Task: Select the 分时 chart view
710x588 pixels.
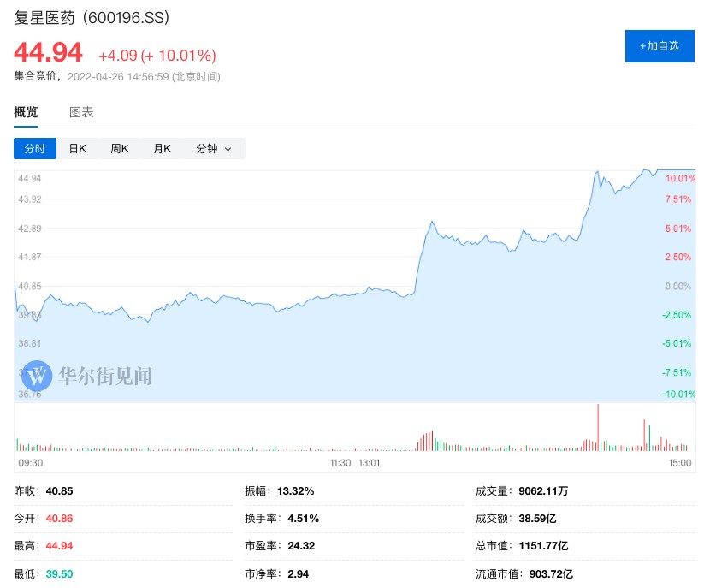Action: [35, 149]
